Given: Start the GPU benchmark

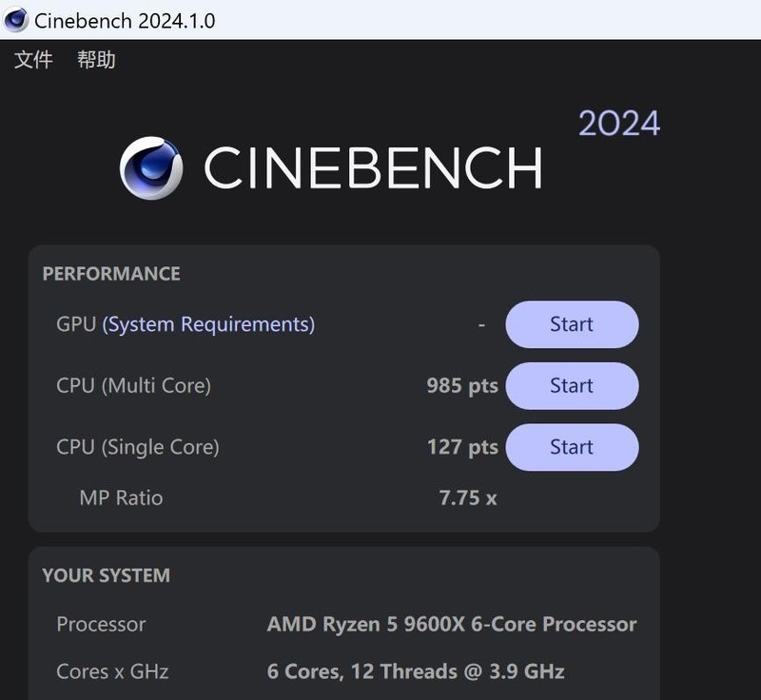Looking at the screenshot, I should coord(572,324).
